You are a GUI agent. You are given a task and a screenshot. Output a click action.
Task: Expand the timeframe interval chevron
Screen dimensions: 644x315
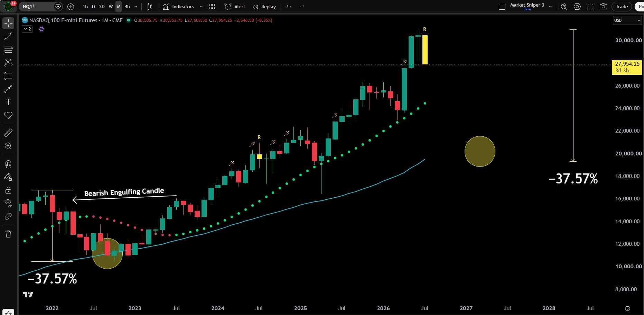tap(136, 7)
